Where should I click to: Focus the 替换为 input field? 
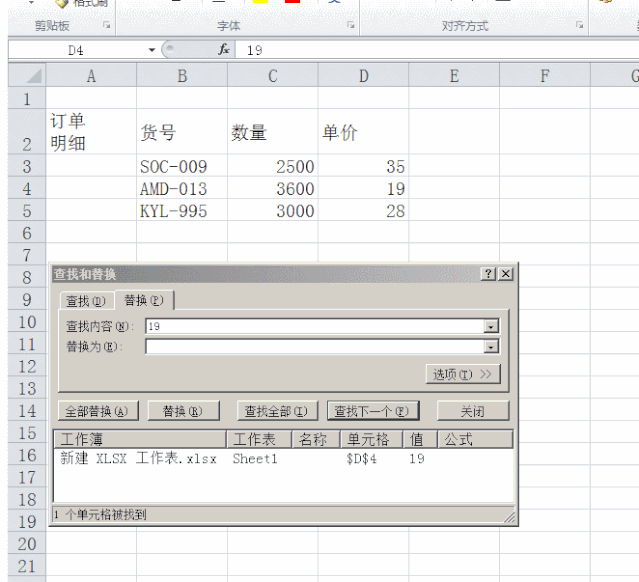point(315,347)
